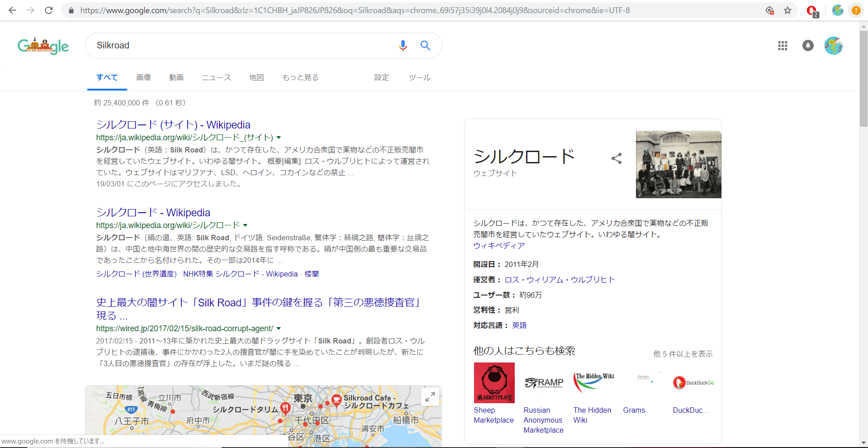Open the 楼蘭 sitelink
This screenshot has height=448, width=868.
point(312,274)
